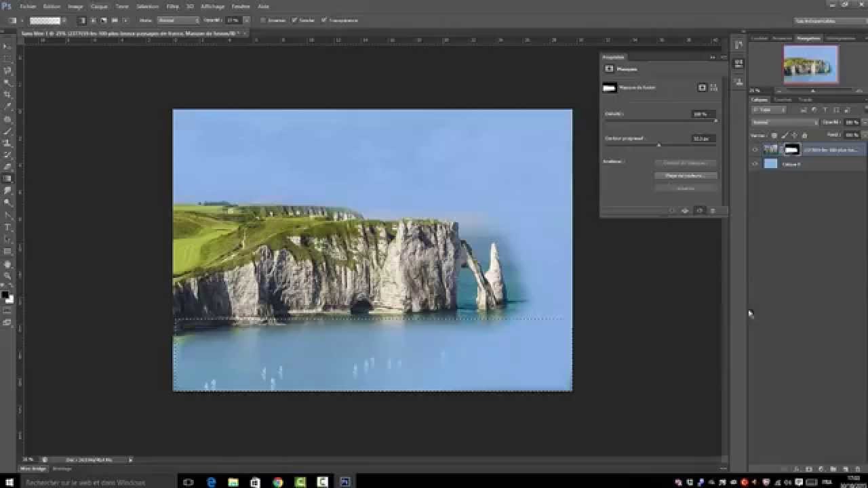Select the Eyedropper tool
This screenshot has width=868, height=488.
(7, 106)
